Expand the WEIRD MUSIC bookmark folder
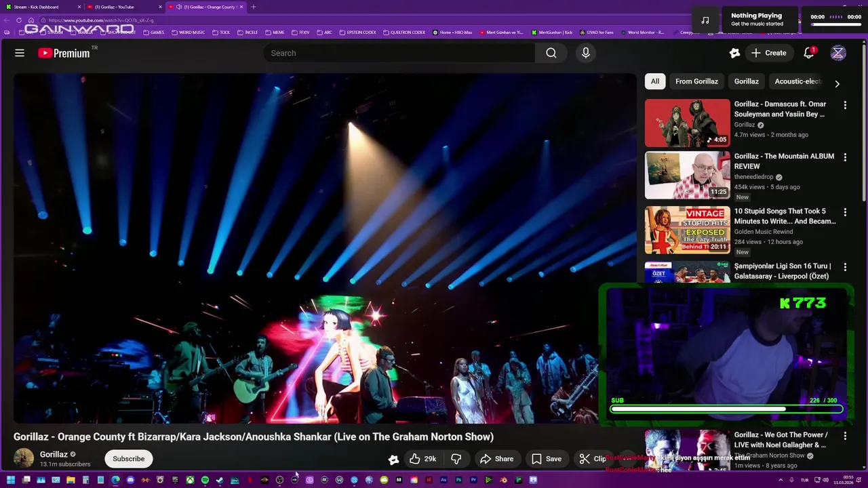The image size is (868, 488). click(189, 32)
